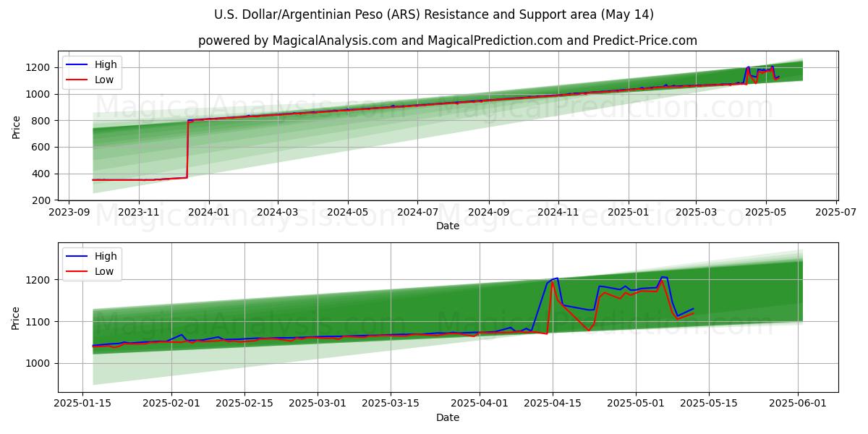Screen dimensions: 868x434
Task: Click the 2024-01 tick label
Action: (208, 213)
